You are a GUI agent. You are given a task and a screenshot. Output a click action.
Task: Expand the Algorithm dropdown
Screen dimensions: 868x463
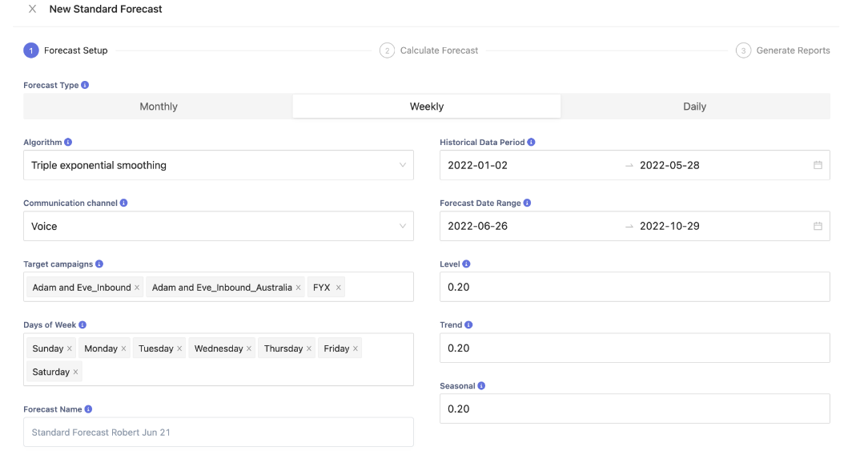pos(218,166)
